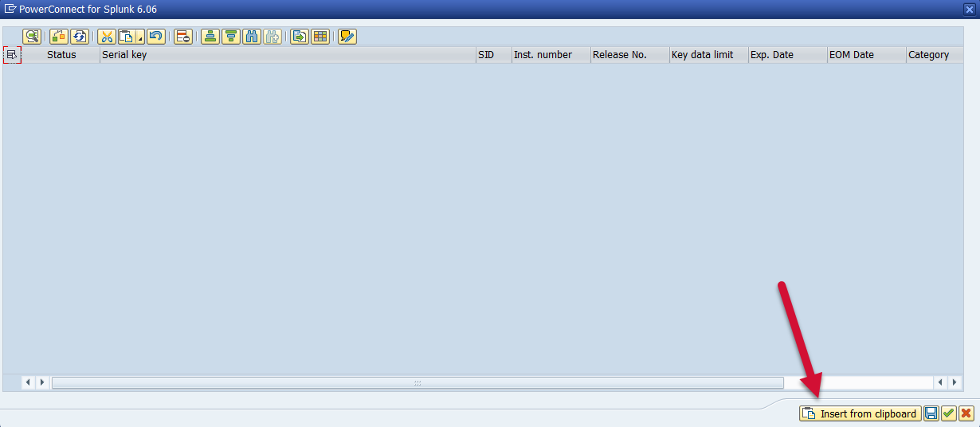This screenshot has height=427, width=980.
Task: Click the select-all rows corner button
Action: point(11,55)
